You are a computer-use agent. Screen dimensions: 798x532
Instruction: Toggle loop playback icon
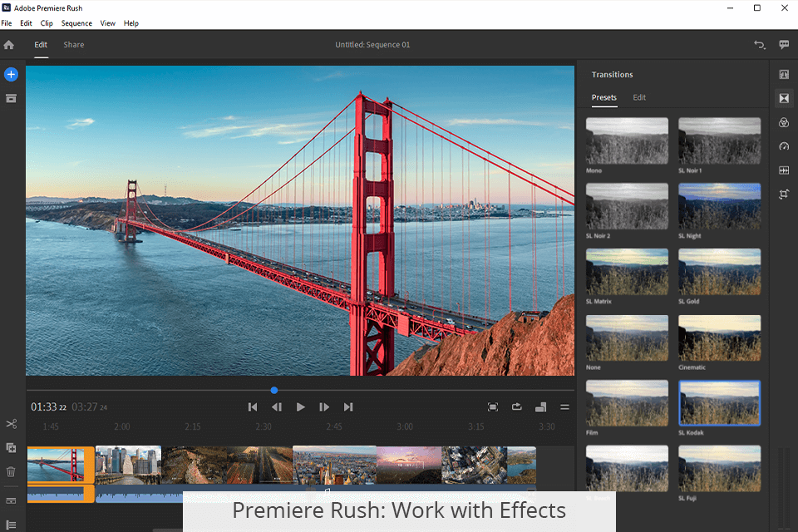(x=516, y=406)
